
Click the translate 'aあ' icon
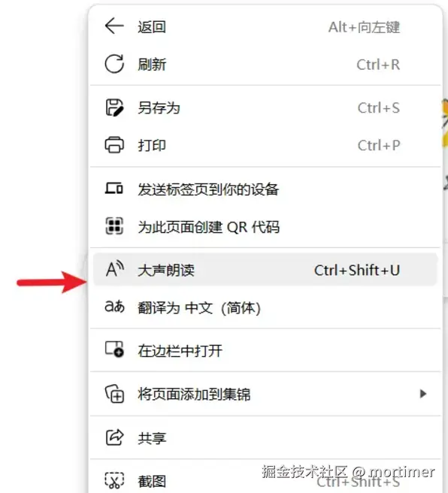coord(114,306)
